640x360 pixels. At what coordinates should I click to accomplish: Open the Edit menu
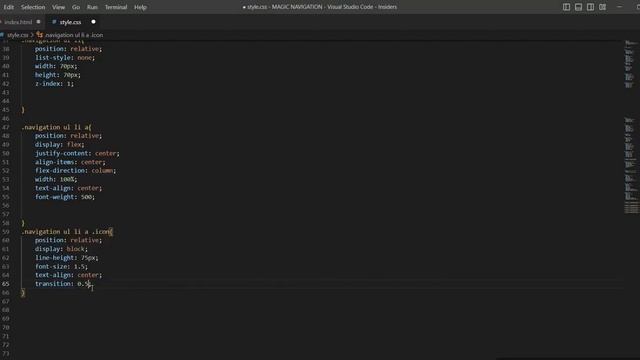(8, 7)
